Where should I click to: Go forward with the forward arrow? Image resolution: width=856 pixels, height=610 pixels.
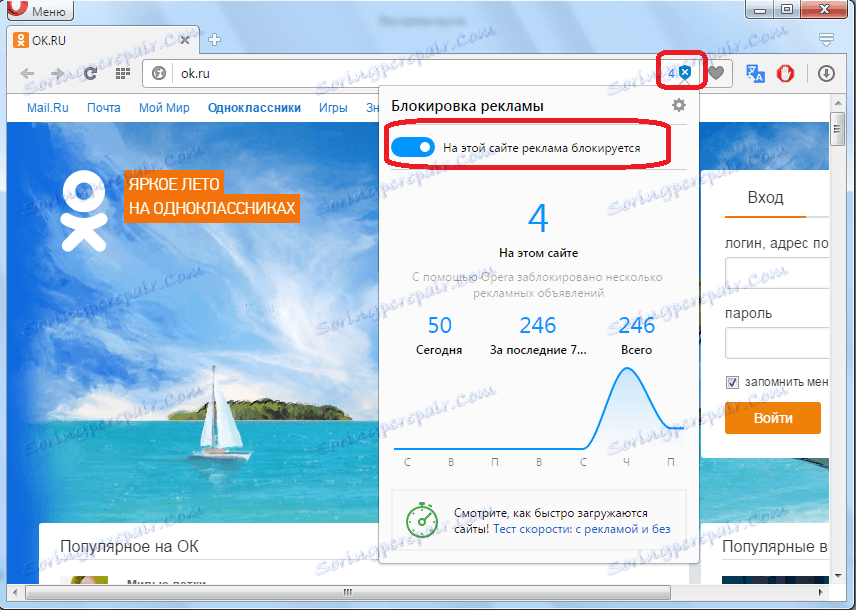click(57, 73)
